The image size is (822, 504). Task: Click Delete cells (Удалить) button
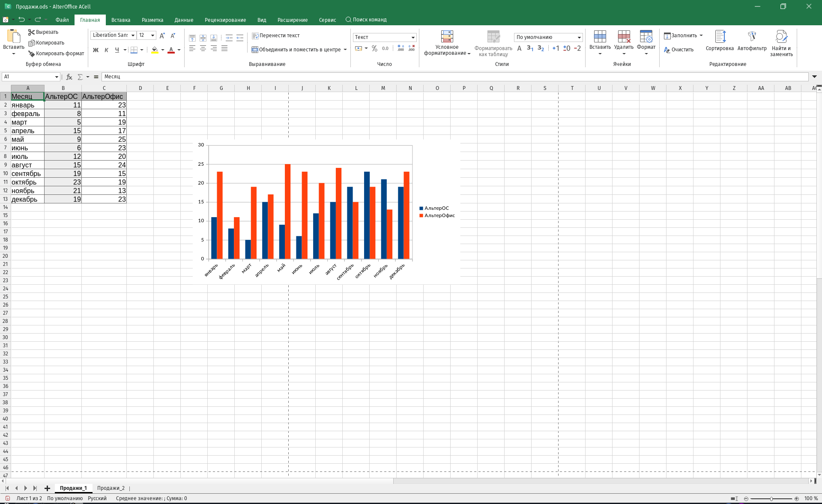pyautogui.click(x=624, y=42)
